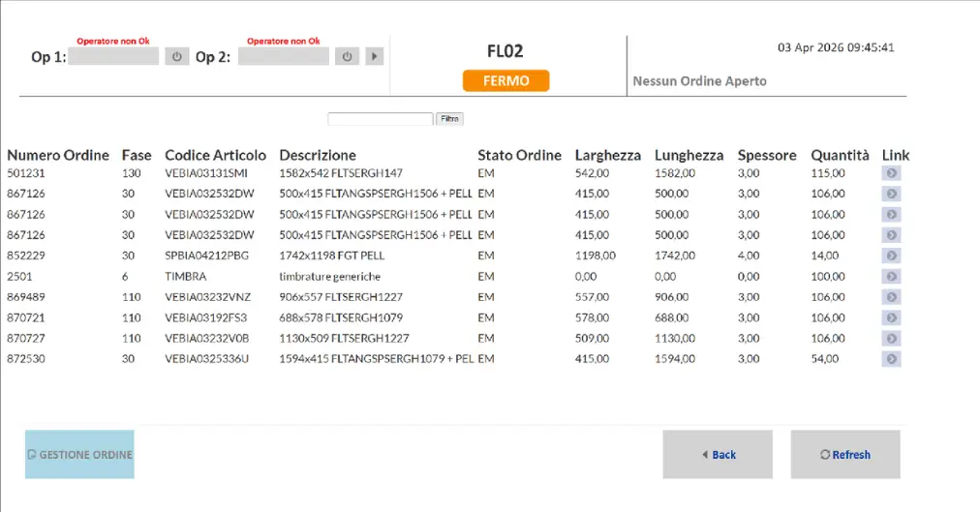This screenshot has height=512, width=980.
Task: Click description 1582x542 FLTSERGH147
Action: pos(341,173)
